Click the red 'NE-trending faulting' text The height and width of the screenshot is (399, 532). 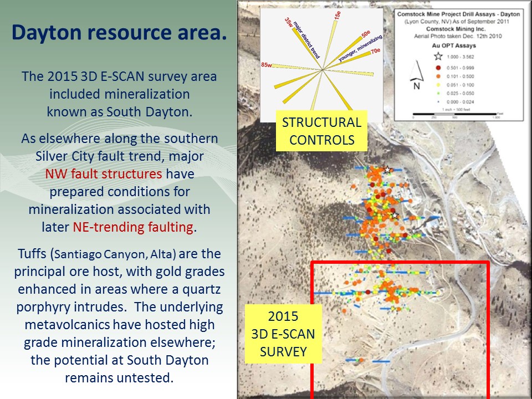coord(133,227)
